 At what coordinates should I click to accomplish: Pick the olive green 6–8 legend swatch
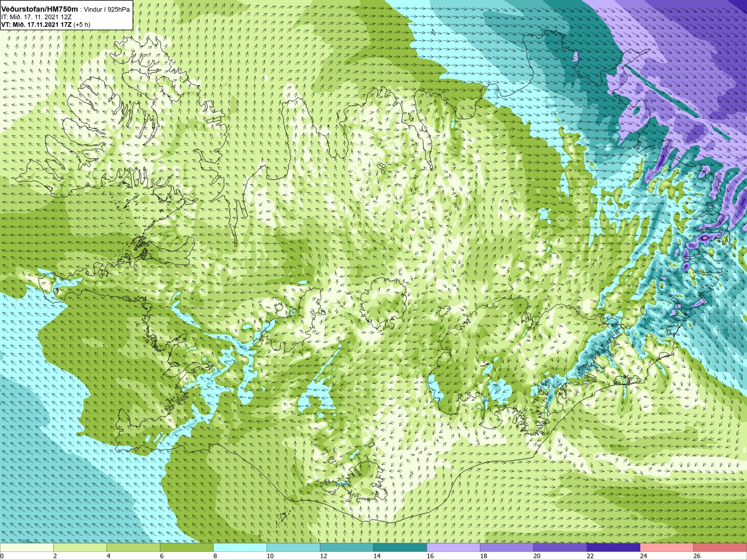click(x=187, y=548)
